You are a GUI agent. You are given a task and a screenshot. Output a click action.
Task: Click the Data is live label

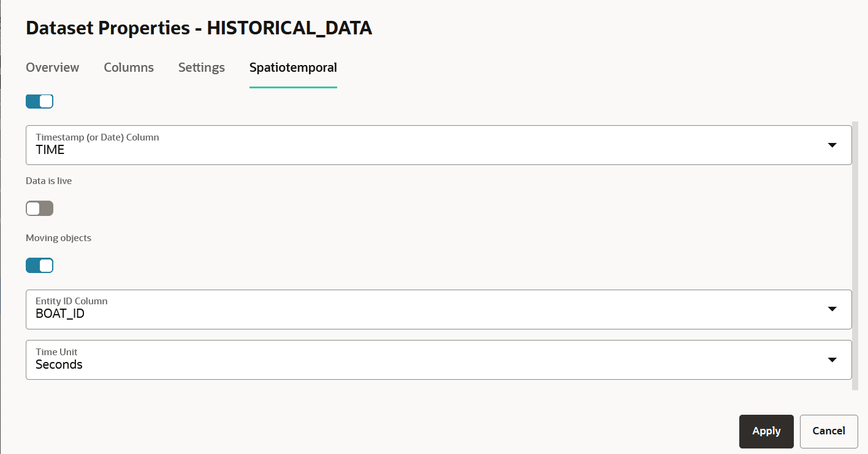48,180
